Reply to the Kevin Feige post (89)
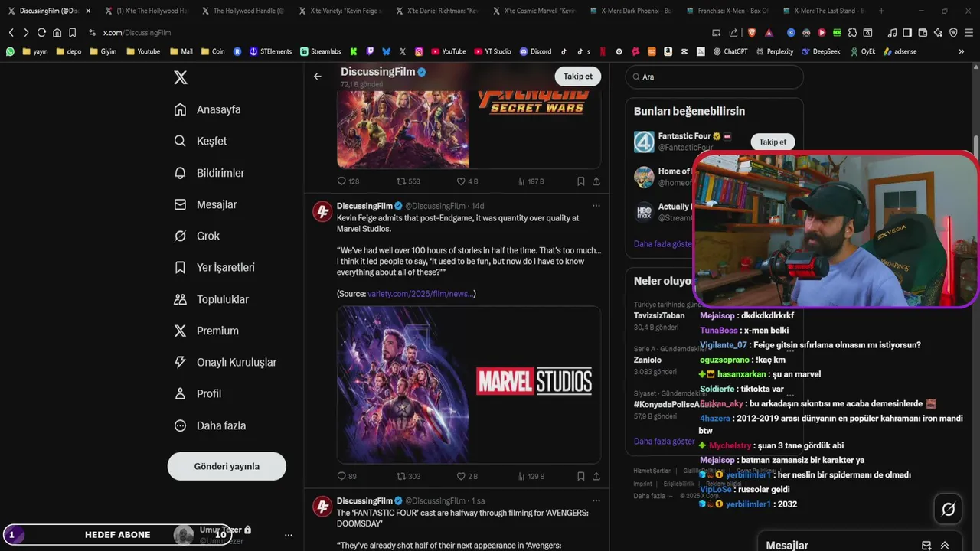This screenshot has width=980, height=551. (347, 476)
